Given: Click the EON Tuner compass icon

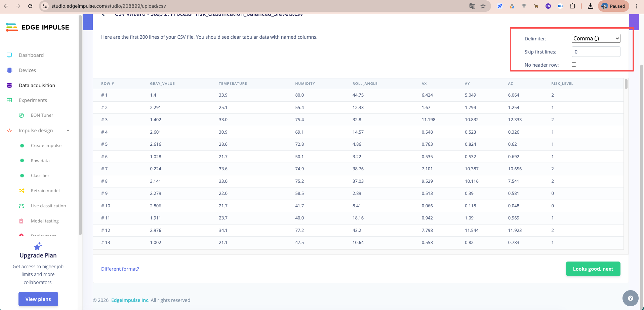Looking at the screenshot, I should coord(22,115).
